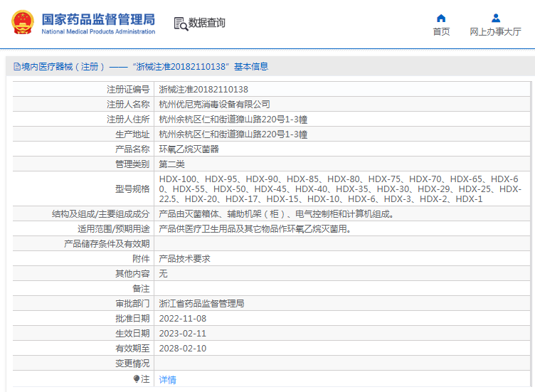Screen dimensions: 535x392
Task: Click the product name 环氧乙烷灭菌器
Action: pyautogui.click(x=189, y=149)
